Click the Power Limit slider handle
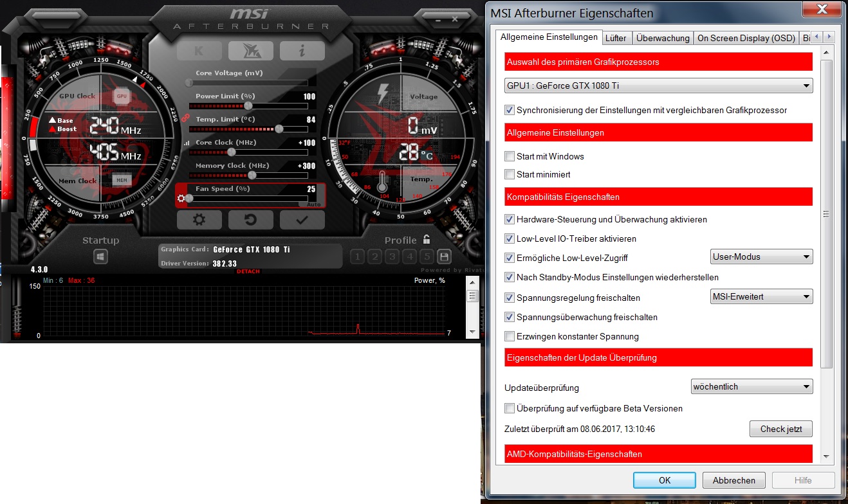848x504 pixels. [248, 105]
